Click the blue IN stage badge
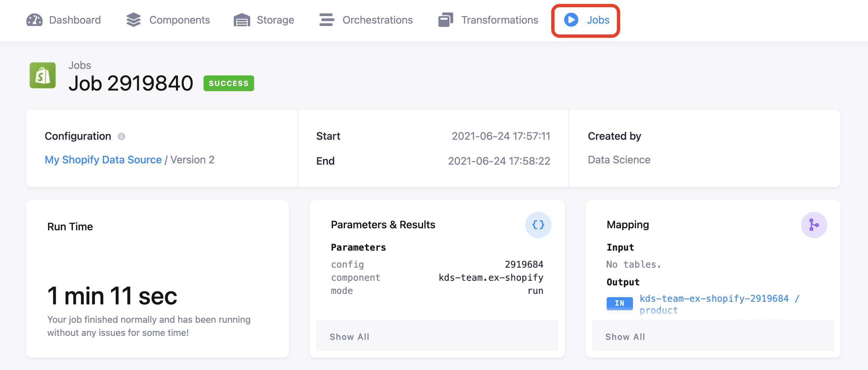The width and height of the screenshot is (868, 370). pyautogui.click(x=619, y=303)
